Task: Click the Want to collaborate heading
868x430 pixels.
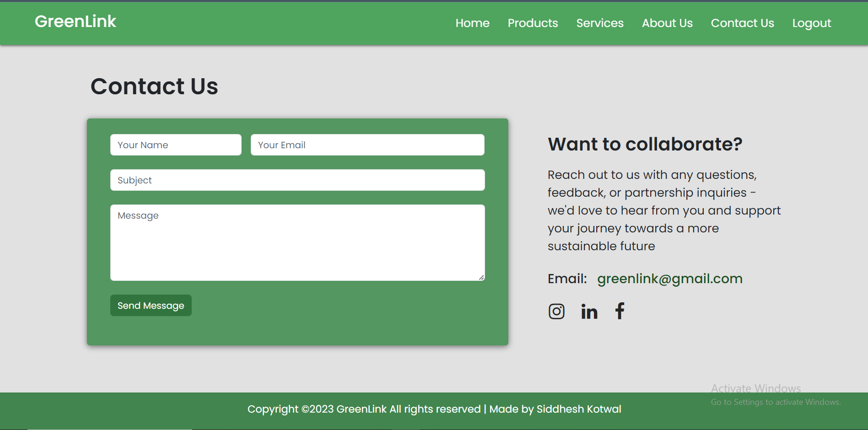Action: point(645,144)
